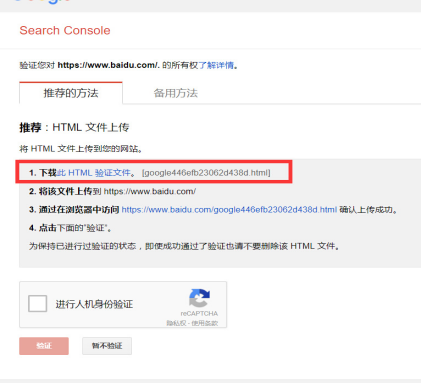This screenshot has width=421, height=383.
Task: Download 此 HTML 验证文件 link
Action: click(x=94, y=173)
